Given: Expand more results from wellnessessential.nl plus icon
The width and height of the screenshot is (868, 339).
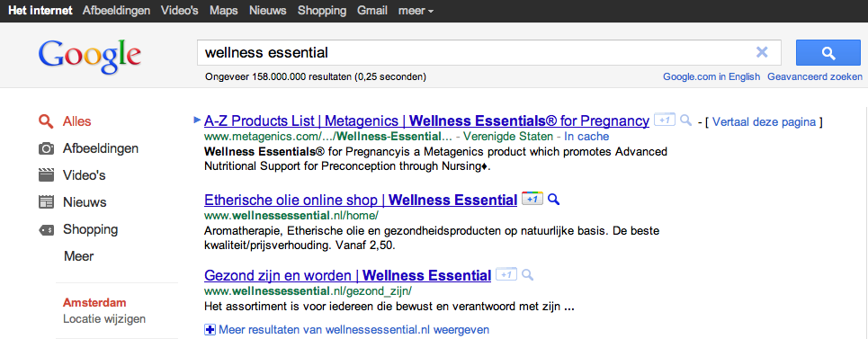Looking at the screenshot, I should coord(210,330).
